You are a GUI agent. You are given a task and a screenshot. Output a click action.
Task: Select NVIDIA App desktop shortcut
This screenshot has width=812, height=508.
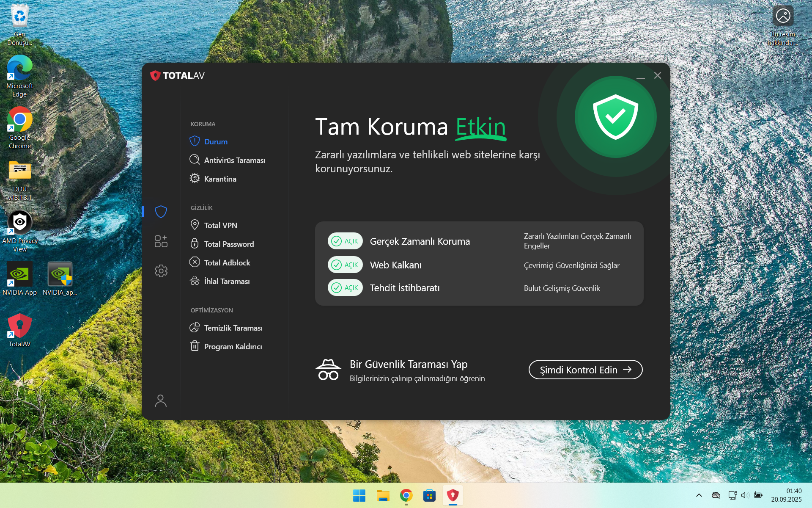point(19,279)
